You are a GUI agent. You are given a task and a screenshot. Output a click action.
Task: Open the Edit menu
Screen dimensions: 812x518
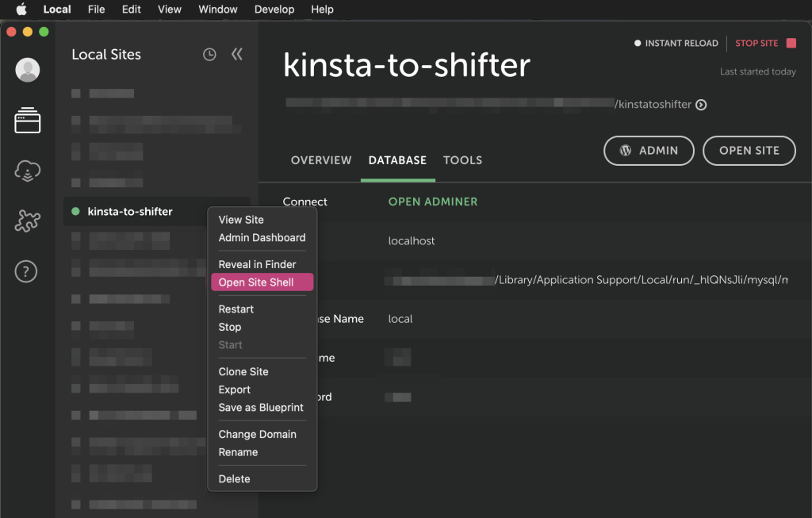pos(131,10)
